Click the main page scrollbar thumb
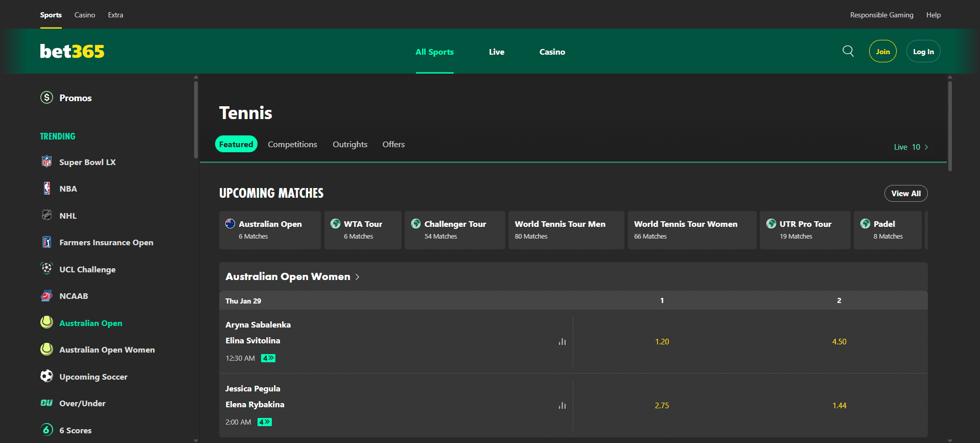 [950, 125]
